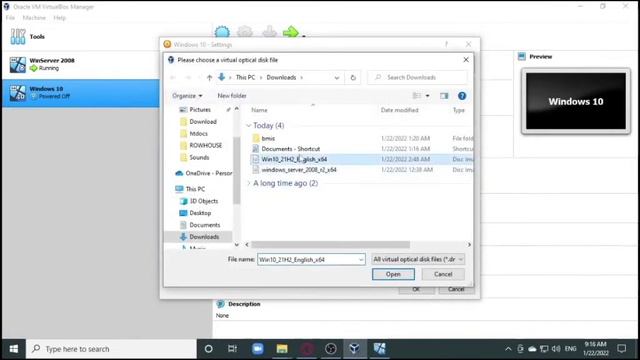Show hidden system tray icons

508,349
